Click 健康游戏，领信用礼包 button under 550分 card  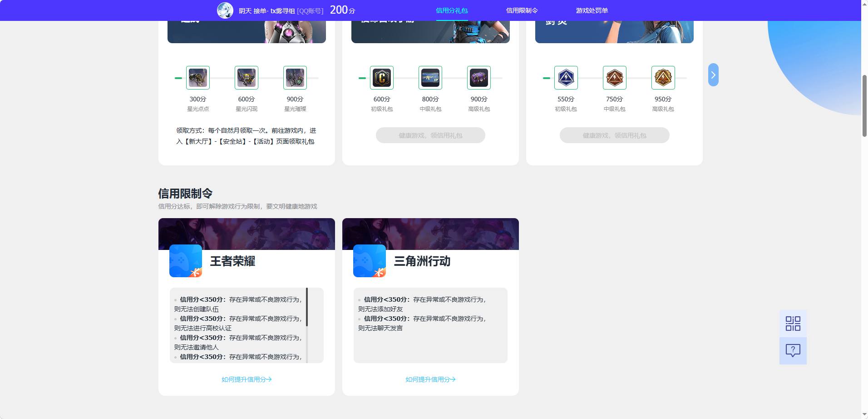615,135
